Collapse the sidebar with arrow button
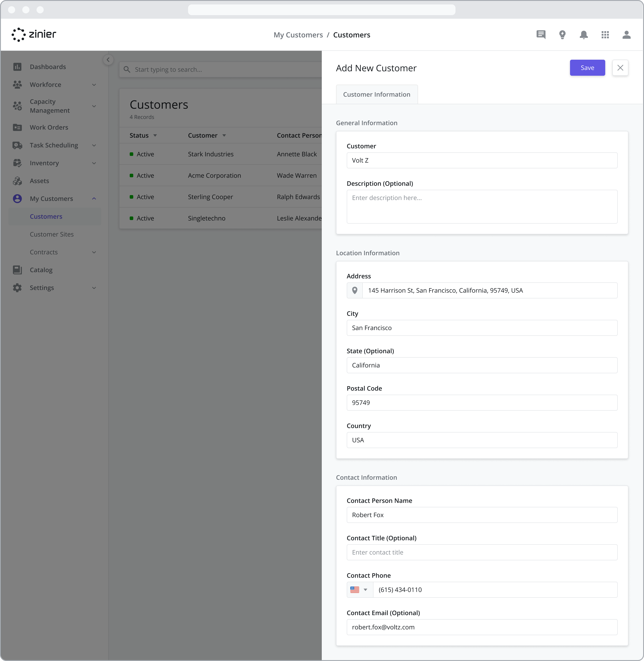 click(108, 60)
